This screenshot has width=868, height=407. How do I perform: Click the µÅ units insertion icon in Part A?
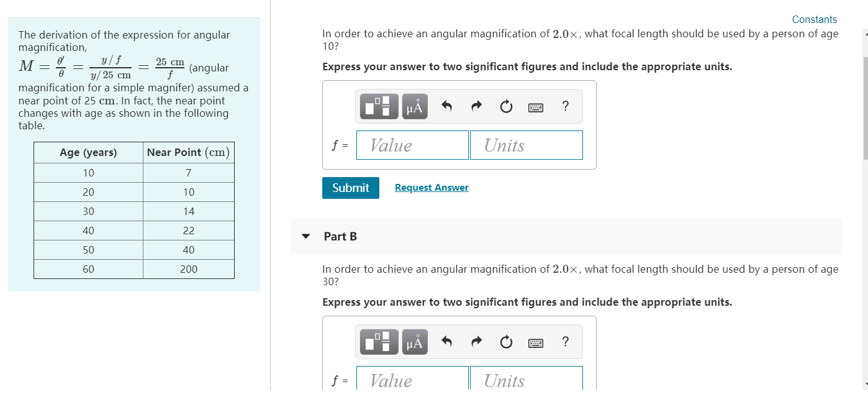pyautogui.click(x=414, y=106)
